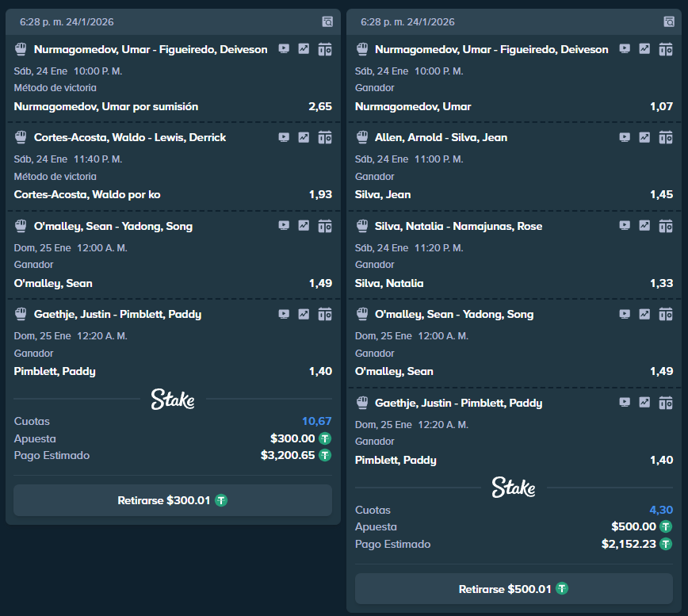Click the 1,33 odds for Silva, Natalia
688x616 pixels.
coord(662,284)
